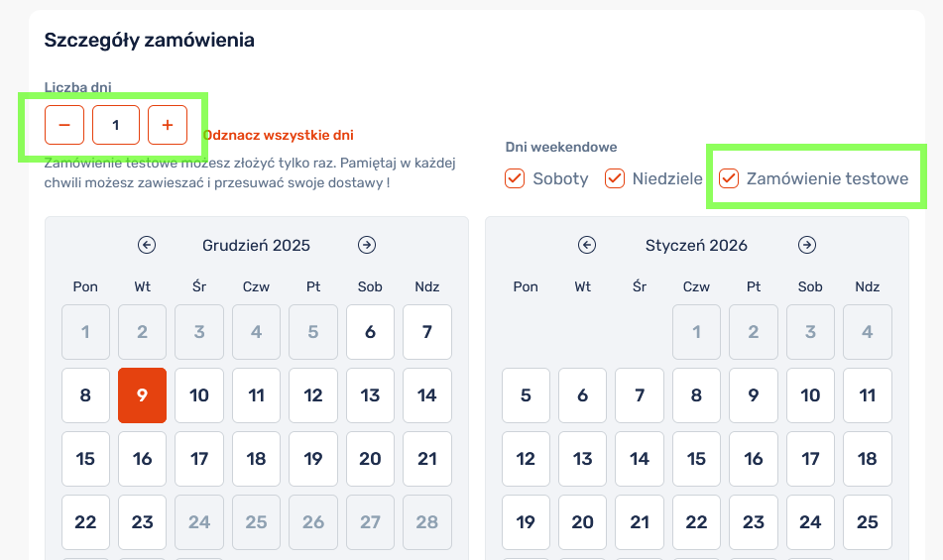Click the number of days input field

(x=116, y=125)
